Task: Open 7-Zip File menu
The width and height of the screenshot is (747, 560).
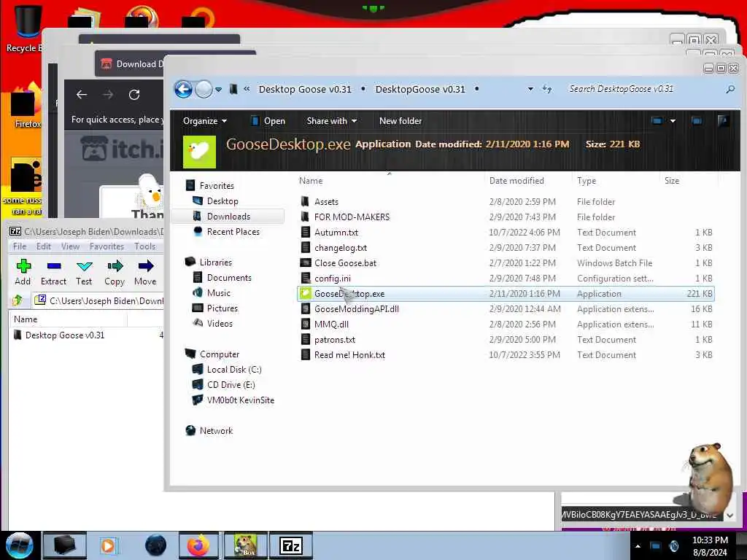Action: click(x=20, y=246)
